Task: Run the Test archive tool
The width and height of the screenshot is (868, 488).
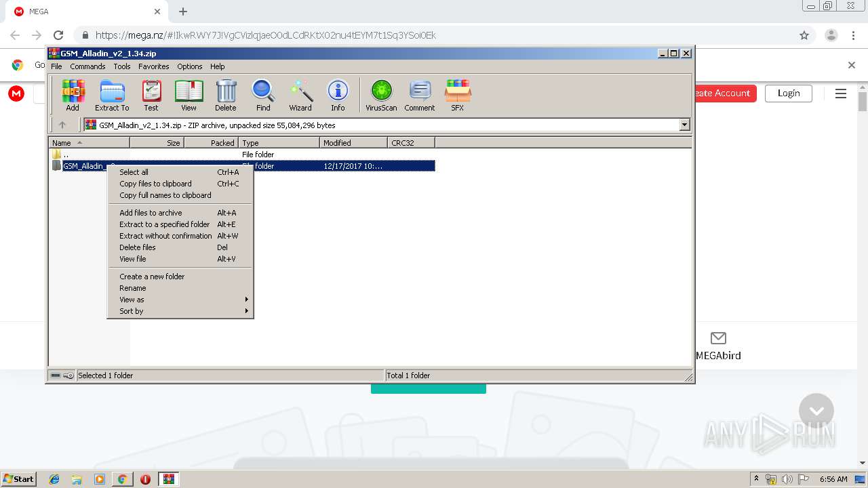Action: 151,95
